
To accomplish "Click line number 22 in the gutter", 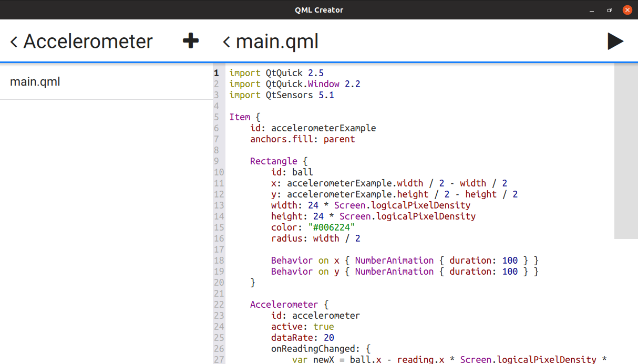I will 219,305.
